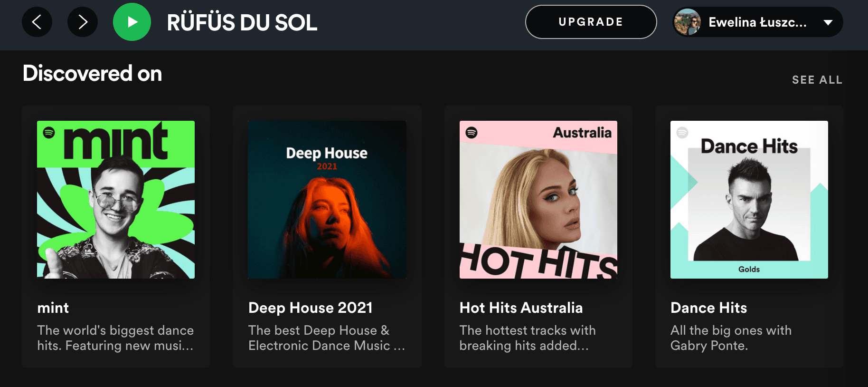Screen dimensions: 868x387
Task: Open the Hot Hits Australia cover image
Action: pos(538,200)
